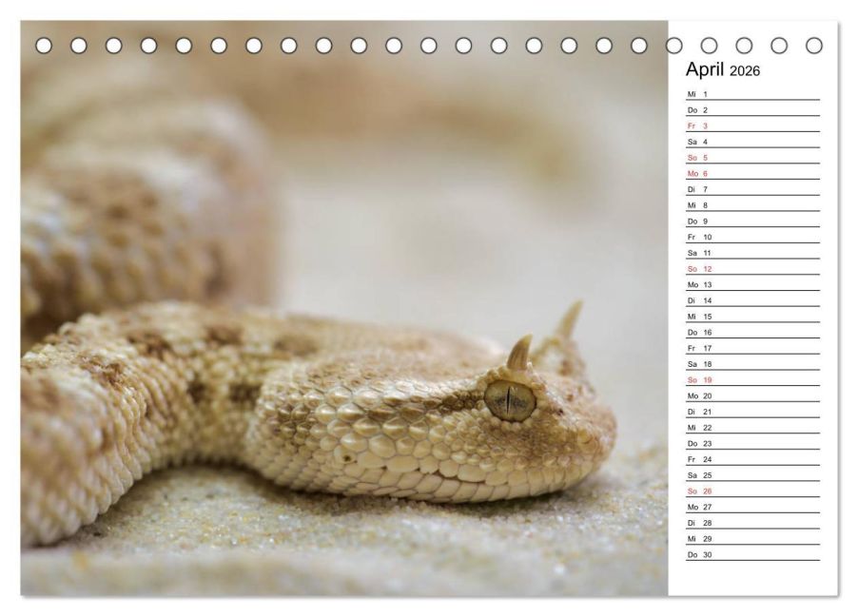Select the red Mo 6 holiday row
Viewport: 858px width, 616px height.
click(x=751, y=174)
